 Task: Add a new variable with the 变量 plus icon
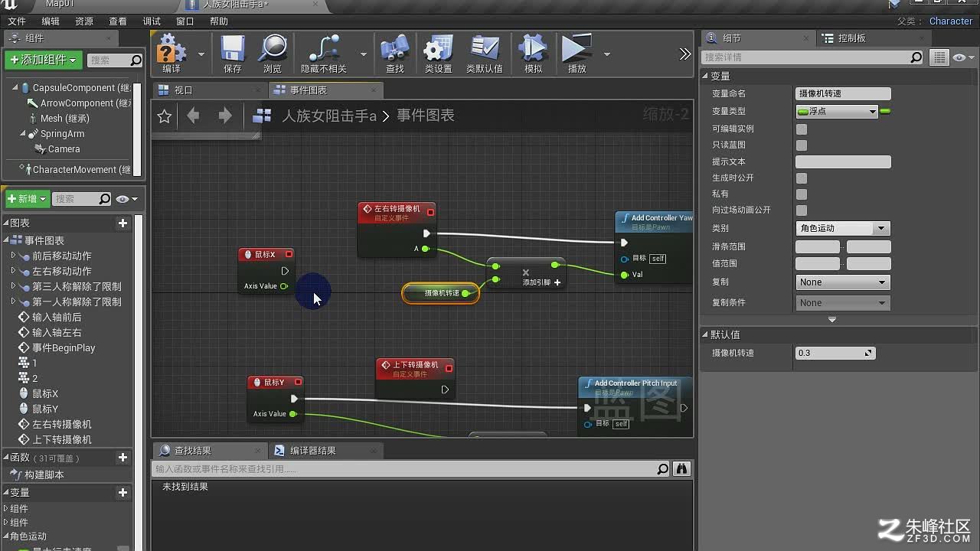coord(122,492)
